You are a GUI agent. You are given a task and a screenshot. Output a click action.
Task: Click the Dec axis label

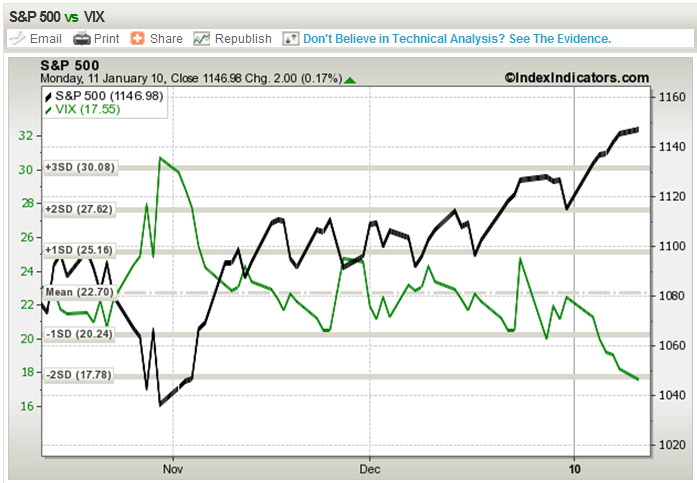(x=369, y=469)
